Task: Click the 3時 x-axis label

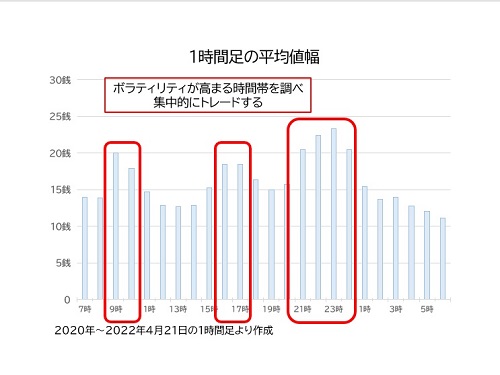Action: [396, 309]
